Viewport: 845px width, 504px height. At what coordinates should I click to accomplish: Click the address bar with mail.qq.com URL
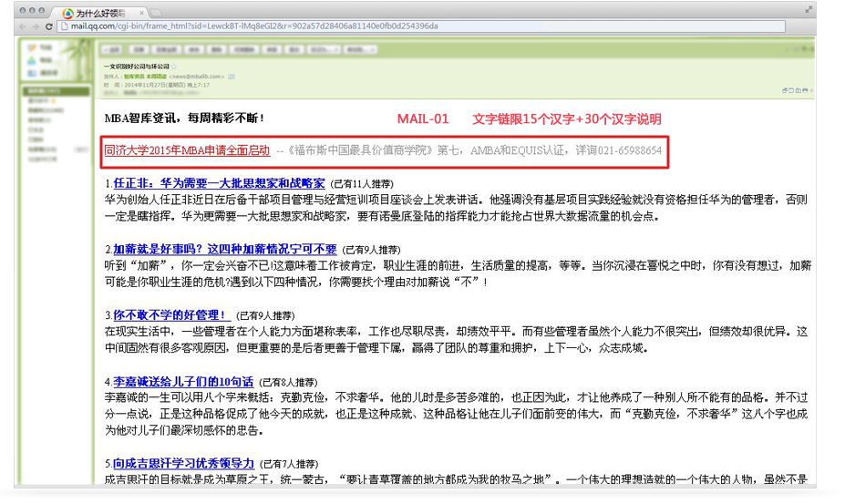point(423,26)
